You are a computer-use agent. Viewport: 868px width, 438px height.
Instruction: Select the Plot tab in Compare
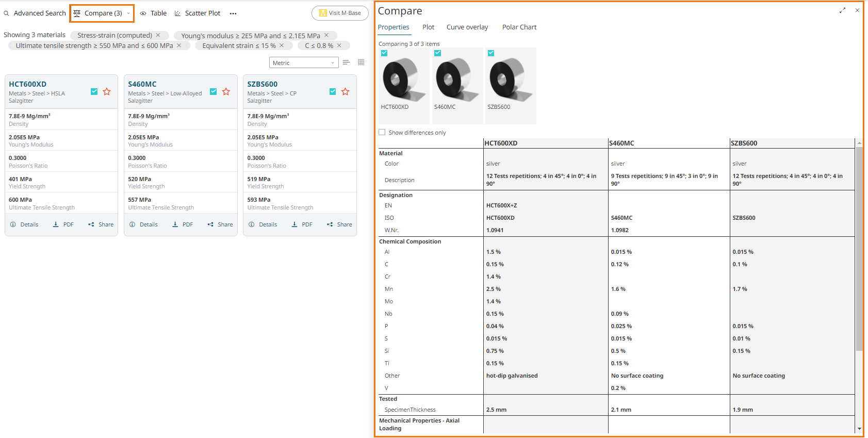click(x=428, y=27)
